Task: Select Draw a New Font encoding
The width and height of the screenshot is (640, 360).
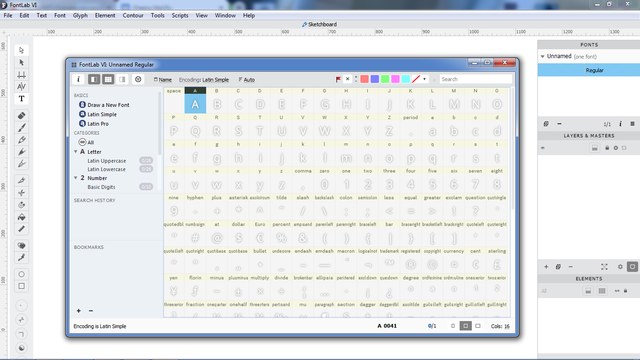Action: pos(104,105)
